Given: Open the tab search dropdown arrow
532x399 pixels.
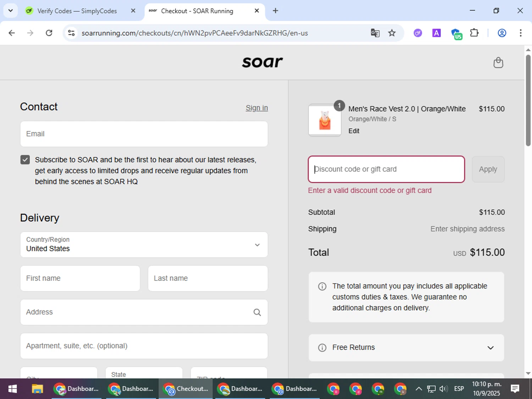Looking at the screenshot, I should (10, 11).
